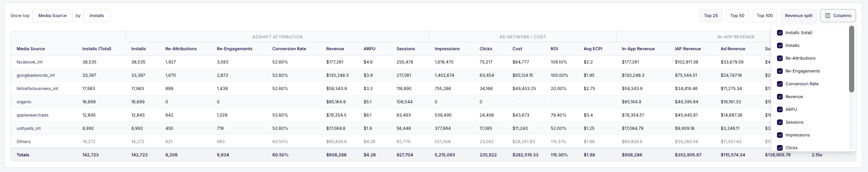
Task: Toggle Conversion Rate column checkbox
Action: coord(780,84)
